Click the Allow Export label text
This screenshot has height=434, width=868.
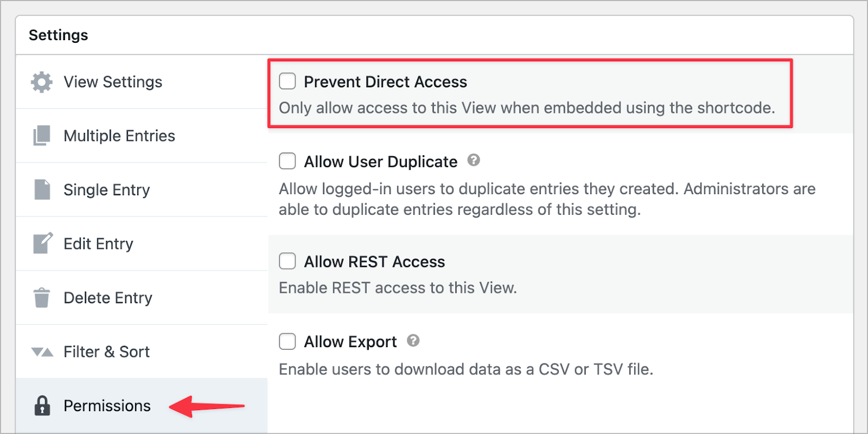[x=350, y=341]
